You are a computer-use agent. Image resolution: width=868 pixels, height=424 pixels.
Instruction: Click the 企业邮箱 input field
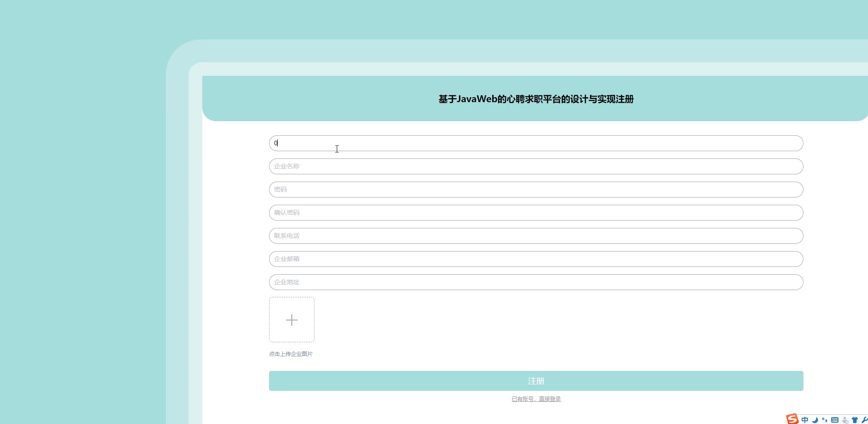coord(536,259)
